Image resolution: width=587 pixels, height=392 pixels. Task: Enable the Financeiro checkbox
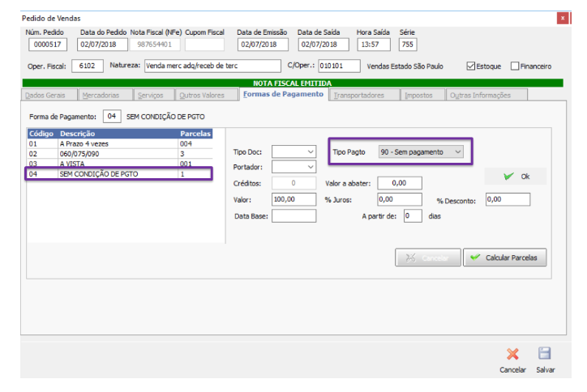tap(515, 66)
